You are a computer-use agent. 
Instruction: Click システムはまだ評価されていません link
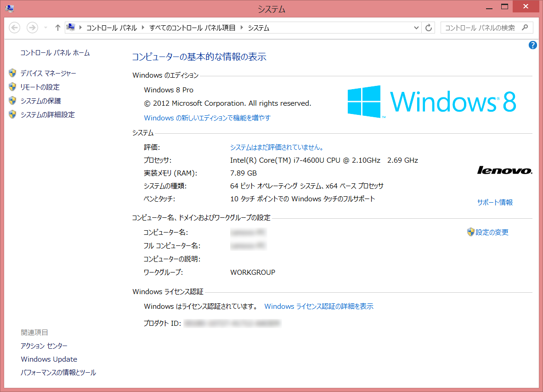click(277, 147)
